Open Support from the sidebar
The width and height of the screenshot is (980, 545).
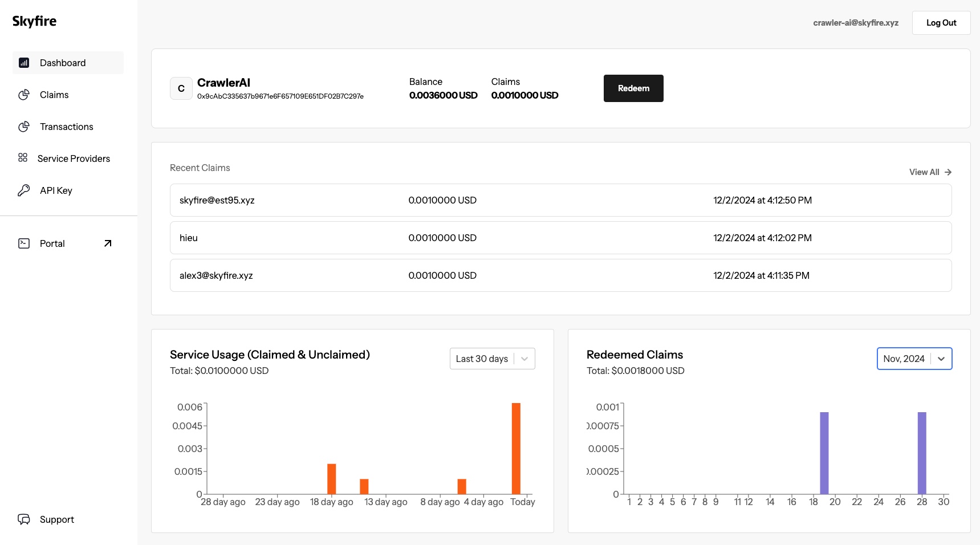[x=68, y=519]
